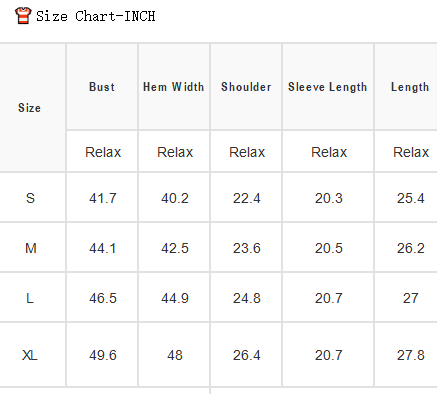Select the XL length value 27.8
The width and height of the screenshot is (437, 394).
411,355
